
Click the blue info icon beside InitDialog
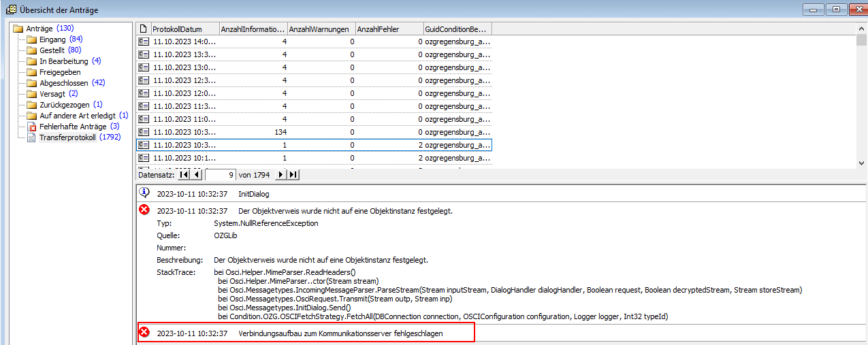coord(144,193)
